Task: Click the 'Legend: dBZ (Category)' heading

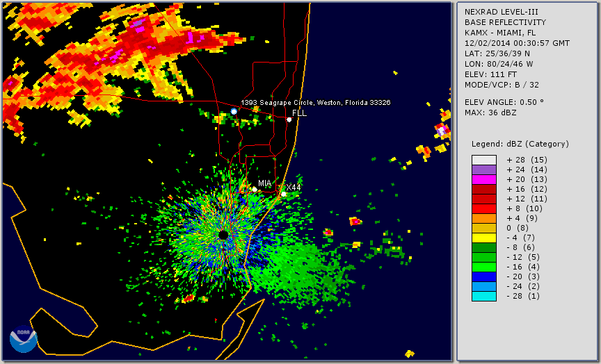Action: [x=520, y=144]
